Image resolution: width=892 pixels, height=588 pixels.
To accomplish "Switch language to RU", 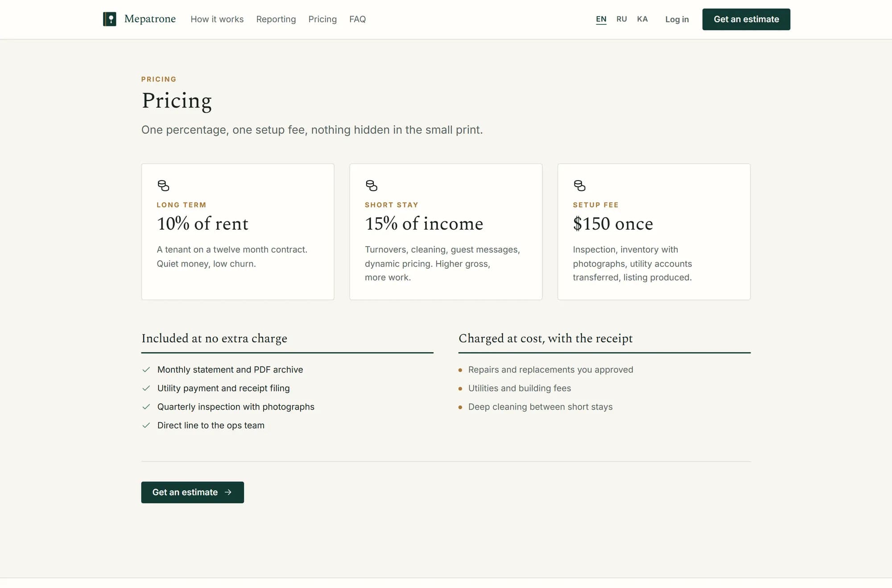I will [622, 19].
